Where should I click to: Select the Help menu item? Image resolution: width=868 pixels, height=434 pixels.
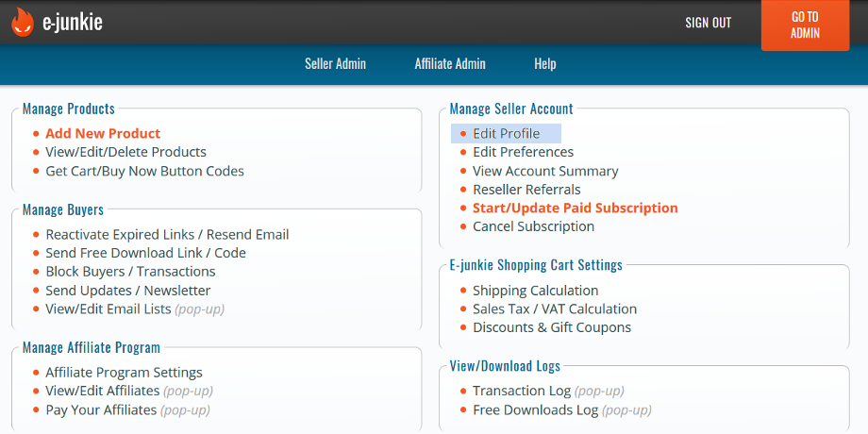coord(545,64)
